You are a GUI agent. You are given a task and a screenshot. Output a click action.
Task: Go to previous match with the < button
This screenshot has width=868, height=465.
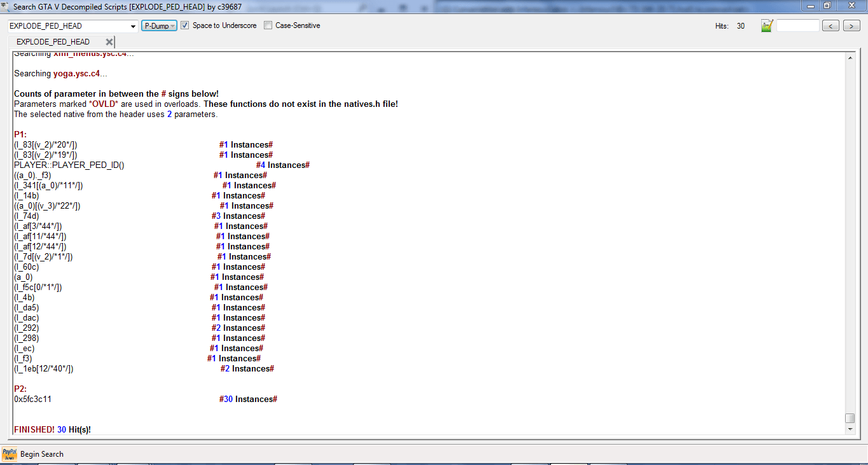click(x=830, y=26)
